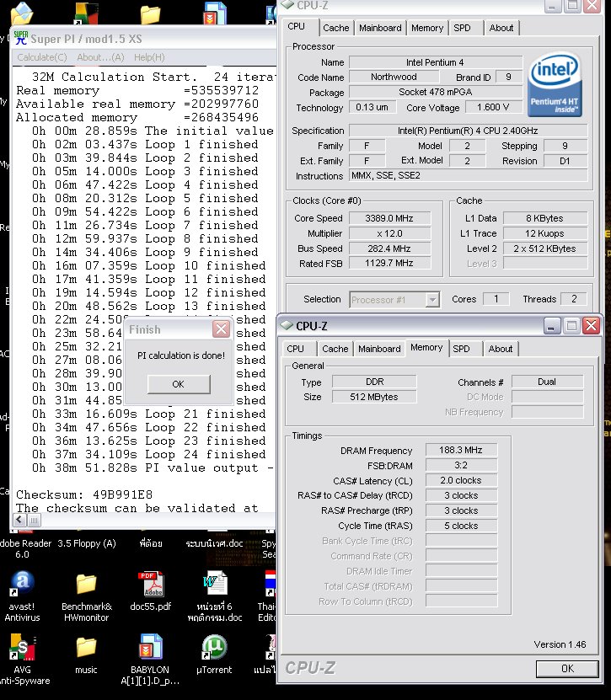The height and width of the screenshot is (700, 611).
Task: Open Calculate(C) menu in Super PI
Action: (x=42, y=57)
